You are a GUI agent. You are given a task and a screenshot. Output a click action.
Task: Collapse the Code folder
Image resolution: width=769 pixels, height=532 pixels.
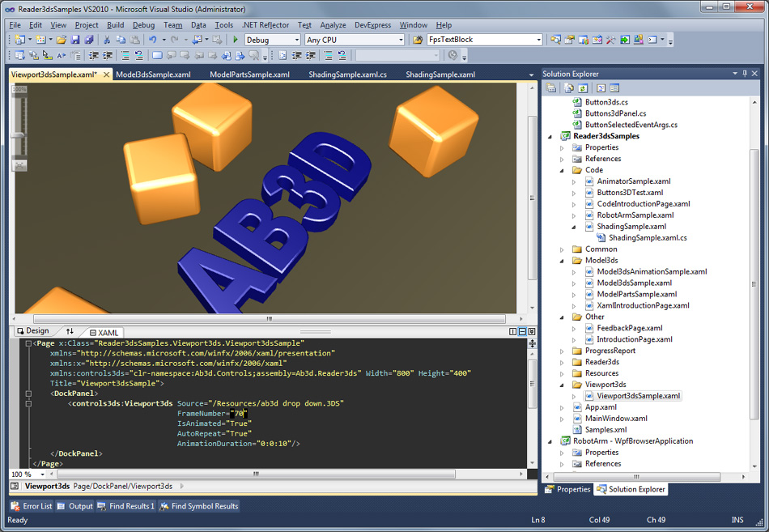pyautogui.click(x=562, y=170)
